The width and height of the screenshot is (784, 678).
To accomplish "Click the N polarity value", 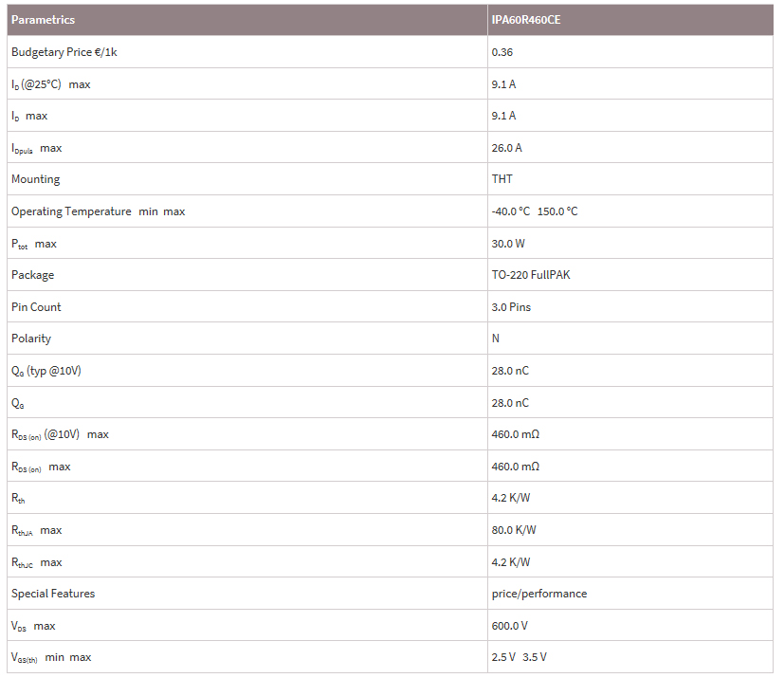I will (496, 339).
